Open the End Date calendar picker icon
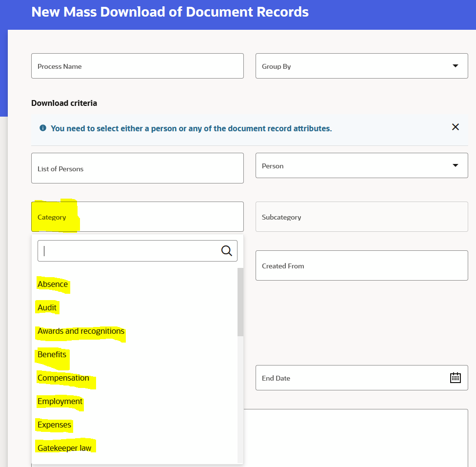Image resolution: width=476 pixels, height=467 pixels. click(x=455, y=378)
